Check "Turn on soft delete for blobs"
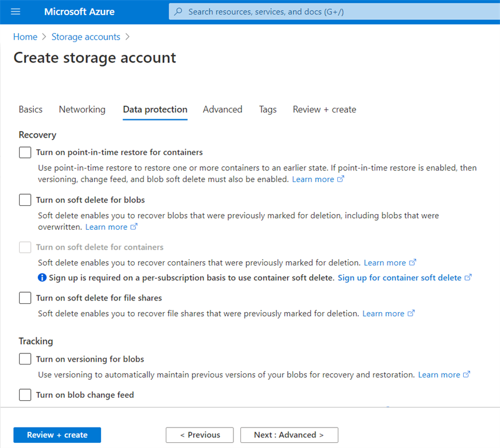The height and width of the screenshot is (448, 500). 25,199
